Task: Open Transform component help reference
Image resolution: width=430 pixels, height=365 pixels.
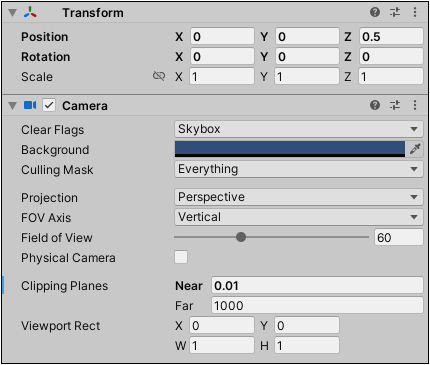Action: [375, 12]
